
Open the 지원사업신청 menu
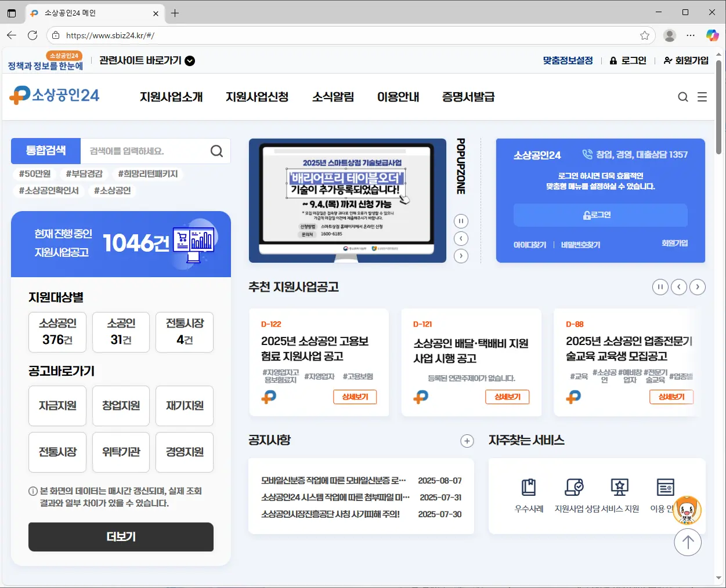tap(257, 97)
